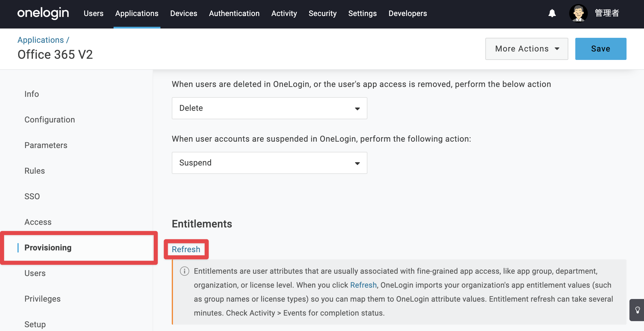Switch to the Access tab
644x331 pixels.
pos(38,222)
